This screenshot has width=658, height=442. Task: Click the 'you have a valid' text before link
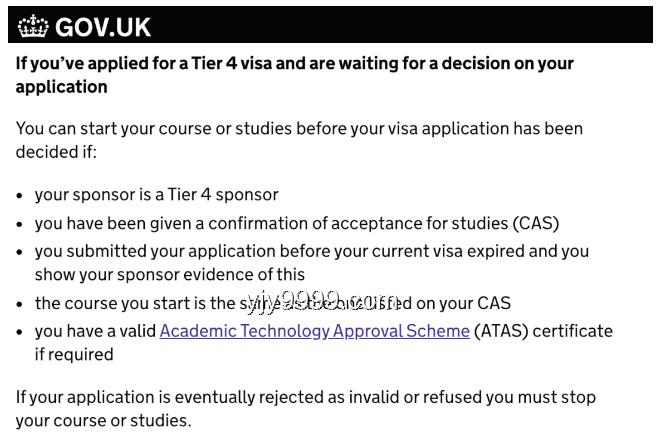(x=95, y=331)
